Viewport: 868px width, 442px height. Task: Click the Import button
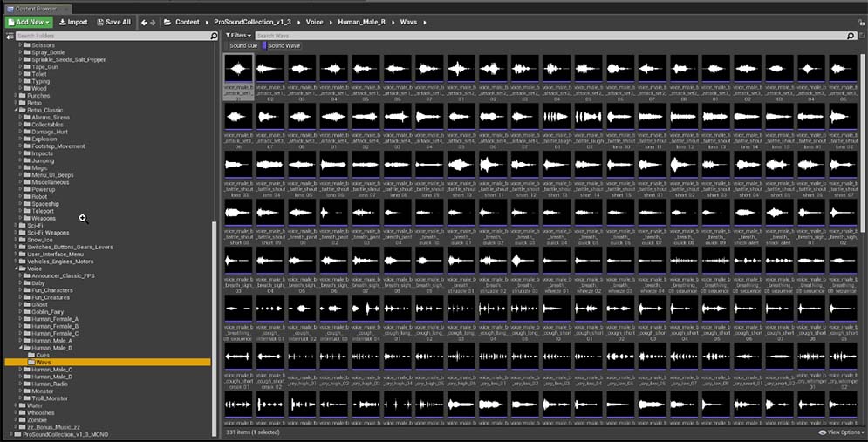tap(73, 22)
